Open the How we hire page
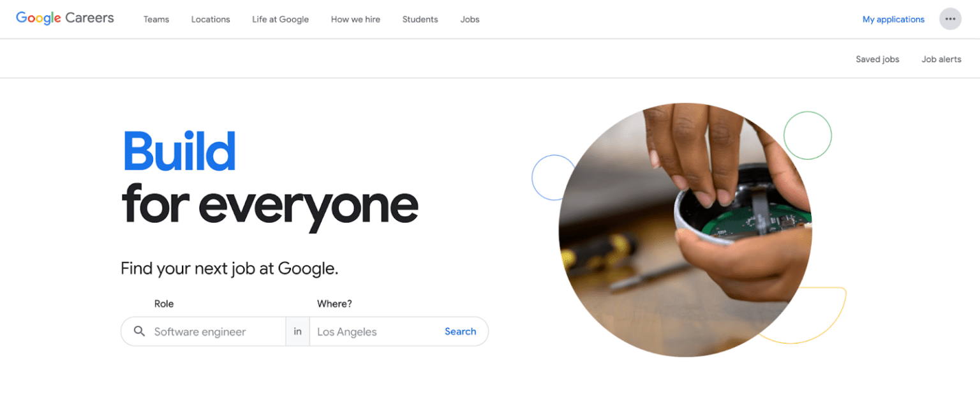 [355, 19]
